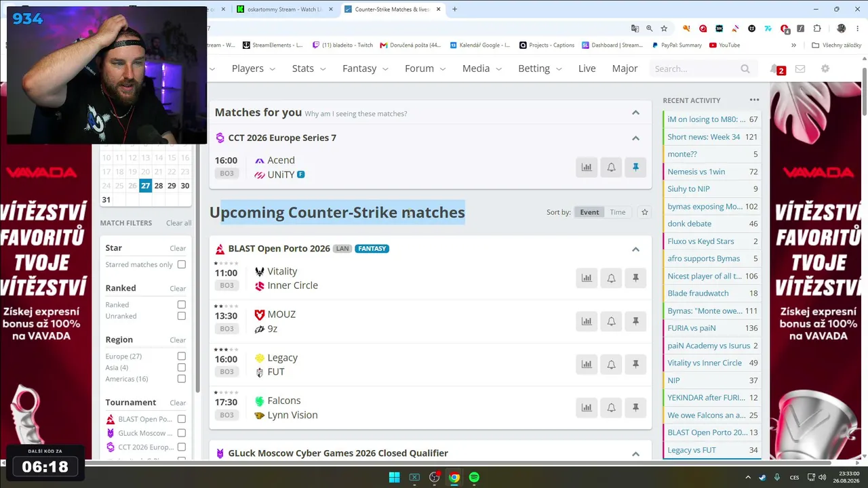Open Steam icon in system tray
Image resolution: width=868 pixels, height=488 pixels.
[x=763, y=477]
